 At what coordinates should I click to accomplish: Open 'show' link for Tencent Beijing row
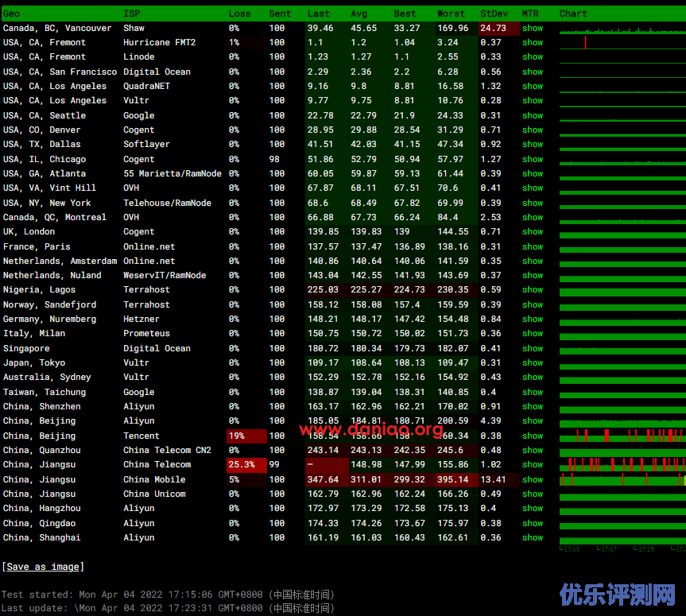click(533, 436)
